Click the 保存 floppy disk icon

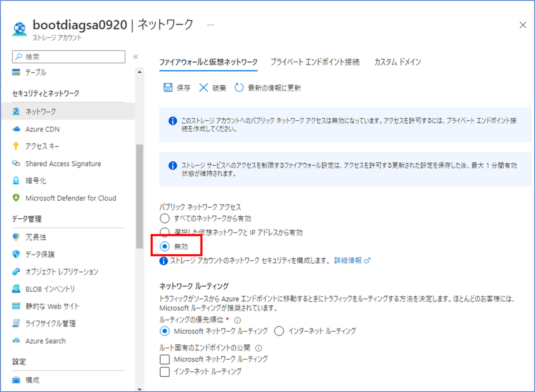(x=168, y=88)
